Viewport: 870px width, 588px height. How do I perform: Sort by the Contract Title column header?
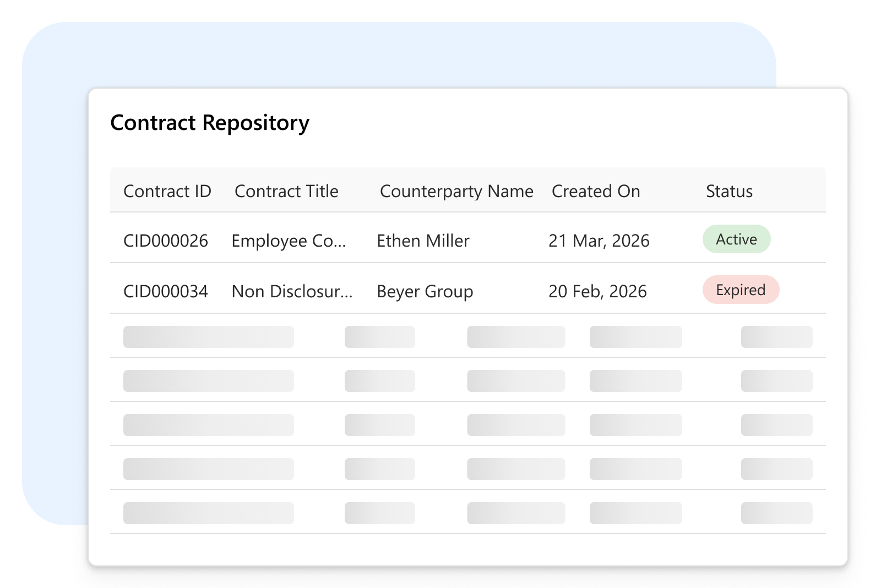pyautogui.click(x=286, y=191)
